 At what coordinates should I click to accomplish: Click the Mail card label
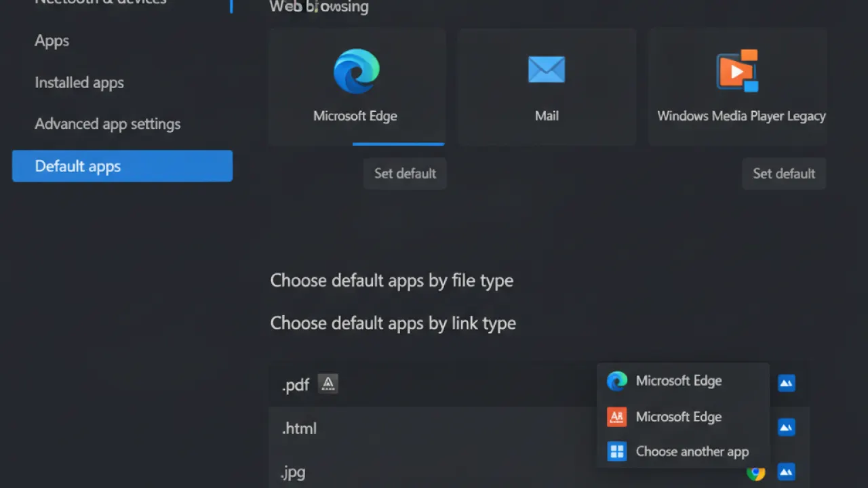point(547,116)
